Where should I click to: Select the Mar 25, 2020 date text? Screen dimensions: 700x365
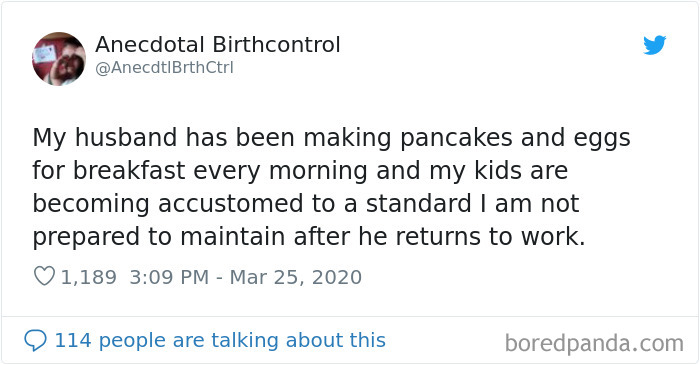click(x=296, y=277)
